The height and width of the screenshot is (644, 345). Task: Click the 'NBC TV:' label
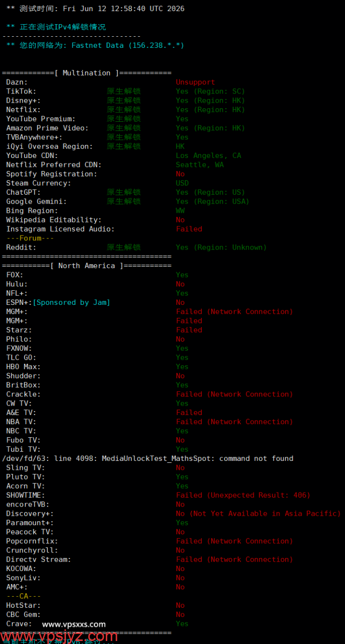[21, 431]
